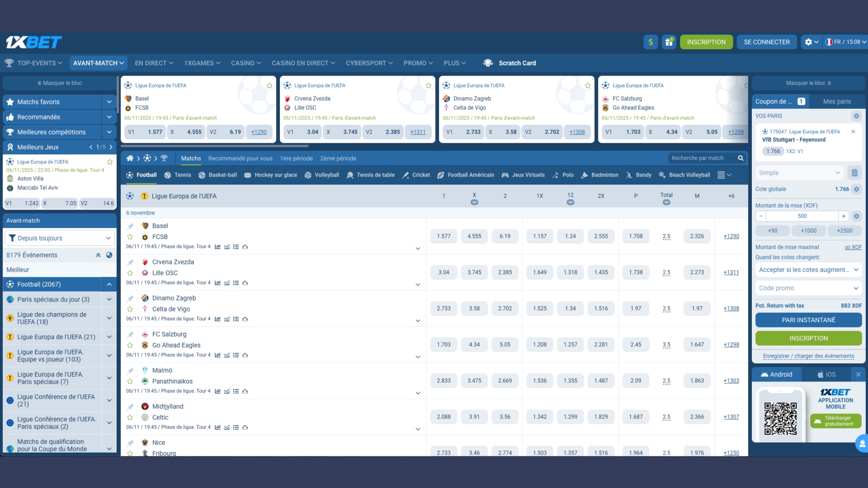Open statistics chart icon for Basel match
Screen dimensions: 868x488
point(217,247)
